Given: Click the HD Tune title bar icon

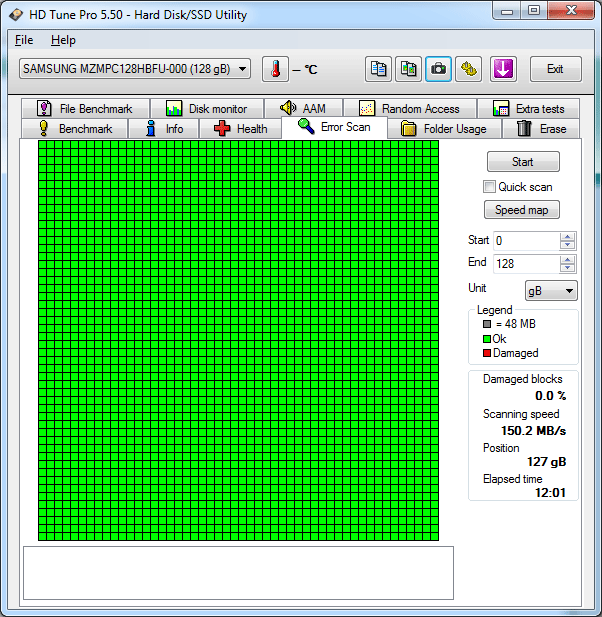Looking at the screenshot, I should [x=17, y=15].
